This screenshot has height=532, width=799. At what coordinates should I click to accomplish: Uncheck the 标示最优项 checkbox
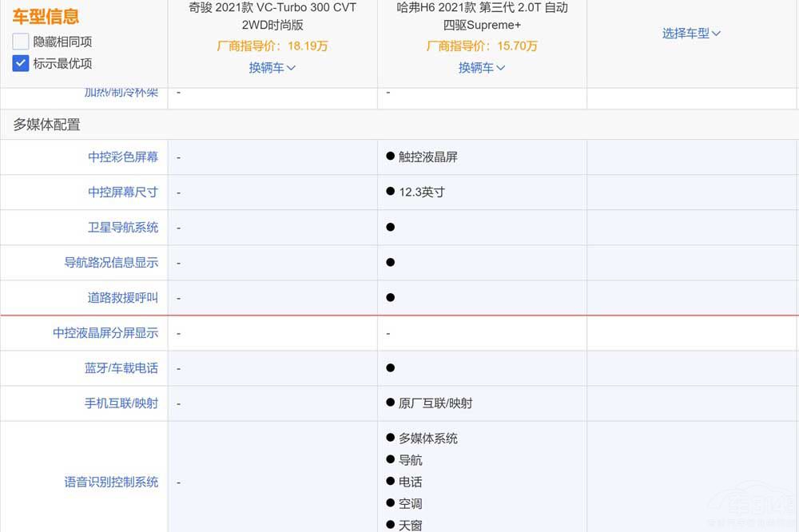21,63
